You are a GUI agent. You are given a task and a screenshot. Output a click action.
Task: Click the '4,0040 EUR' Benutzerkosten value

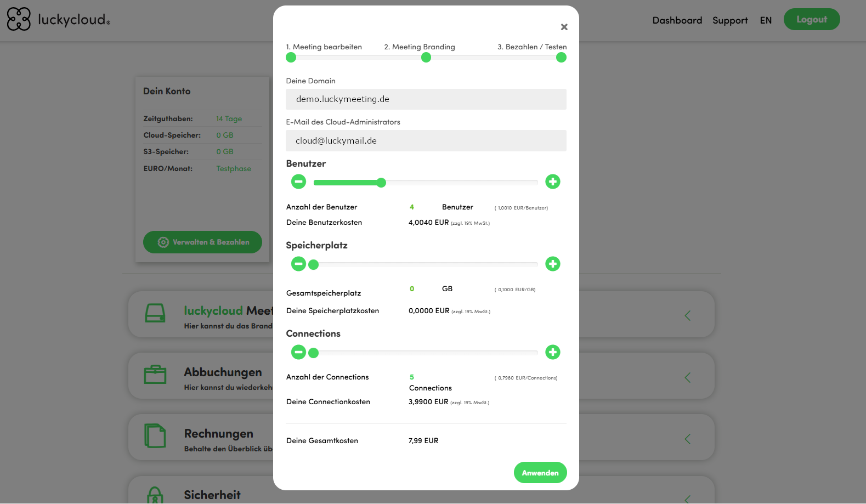(x=429, y=222)
